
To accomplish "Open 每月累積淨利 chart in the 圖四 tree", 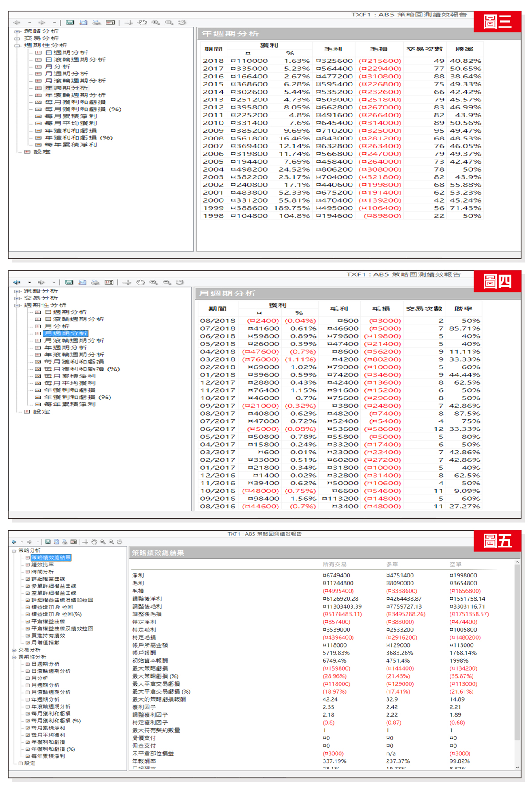I will click(70, 376).
